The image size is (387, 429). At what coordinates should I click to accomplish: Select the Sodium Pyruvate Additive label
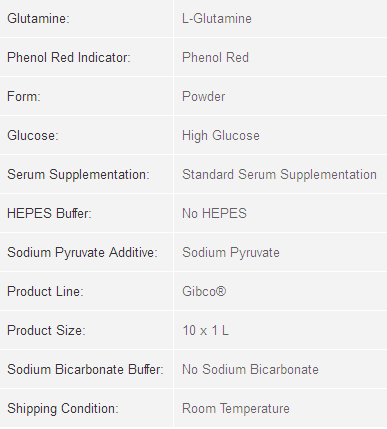pyautogui.click(x=82, y=252)
